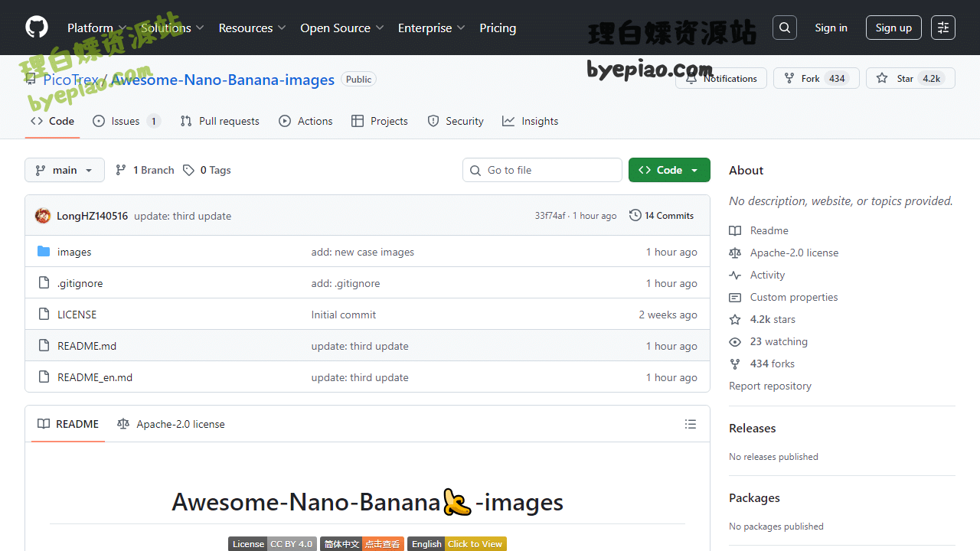Click the Sign up button
The height and width of the screenshot is (551, 980).
pos(893,28)
